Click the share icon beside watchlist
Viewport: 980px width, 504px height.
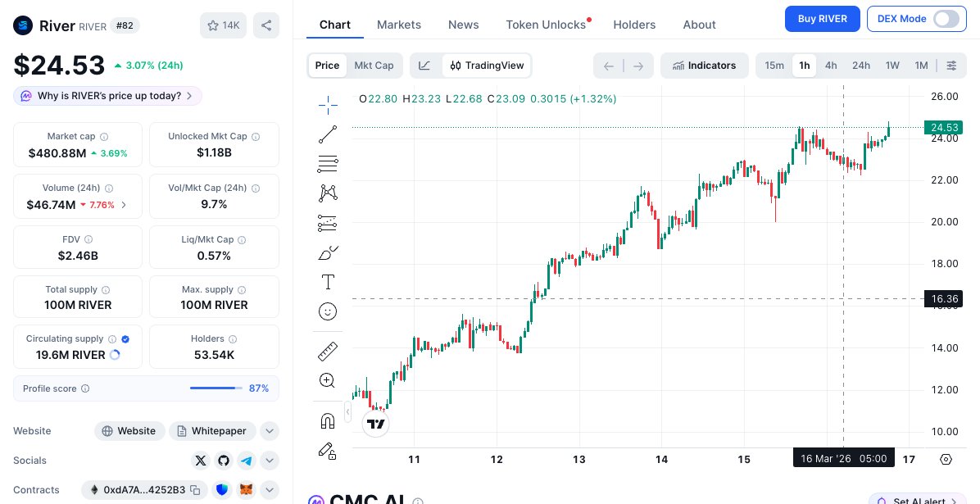click(x=266, y=25)
